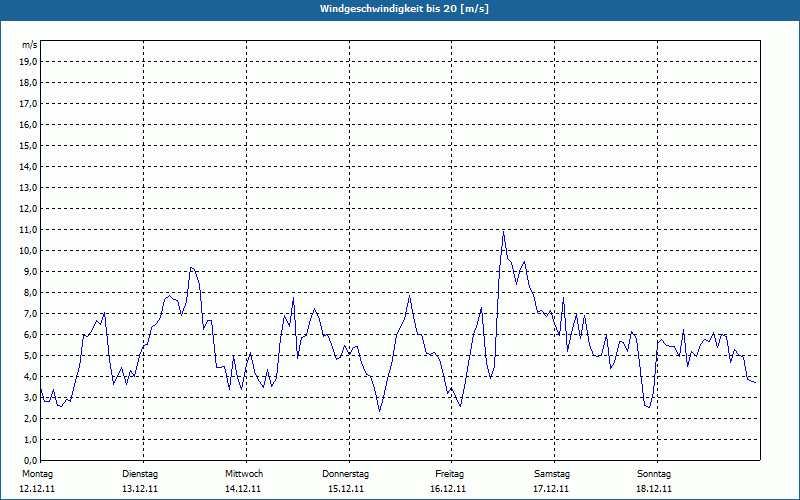Select the 14,0 y-axis value
The image size is (800, 500).
[x=29, y=167]
